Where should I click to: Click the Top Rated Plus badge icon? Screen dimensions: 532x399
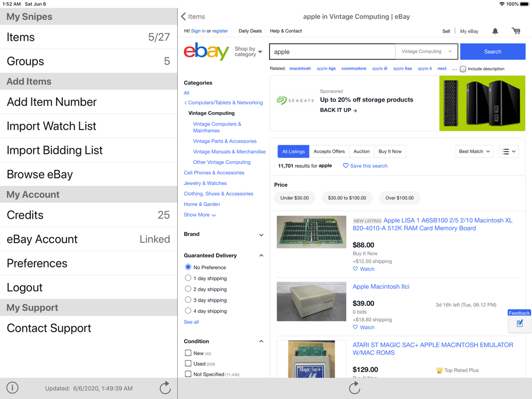coord(439,370)
